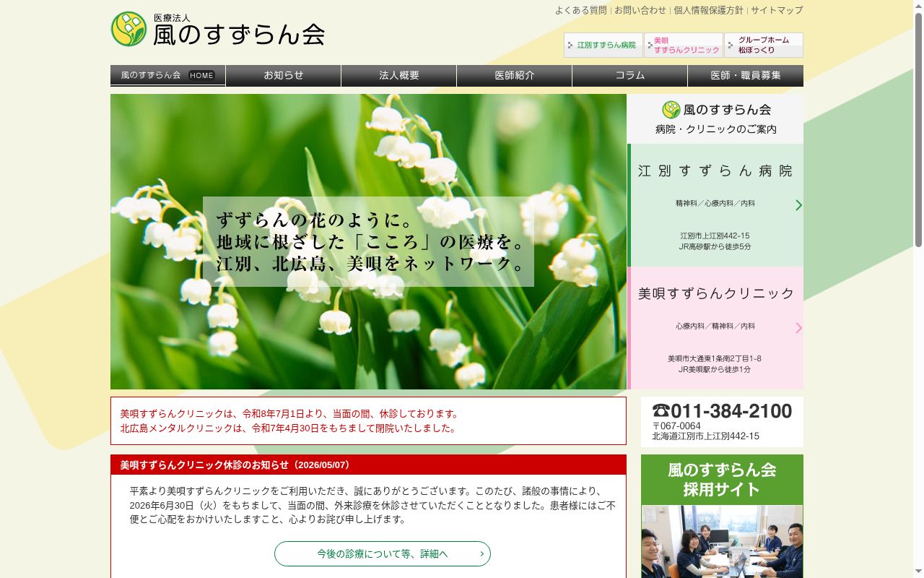Click the text JR美唄駅から徒歩1分
924x578 pixels.
(715, 369)
